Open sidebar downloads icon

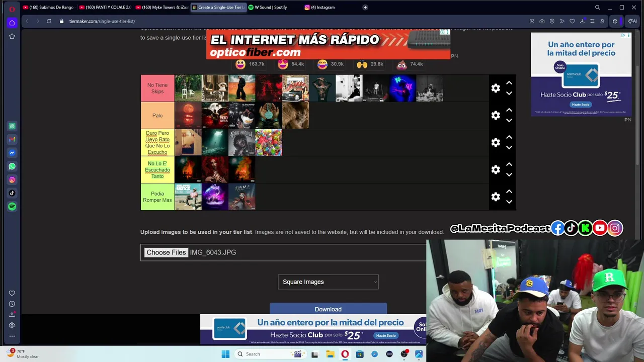12,314
